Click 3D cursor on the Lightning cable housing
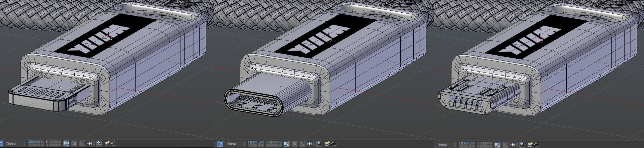 tap(108, 38)
